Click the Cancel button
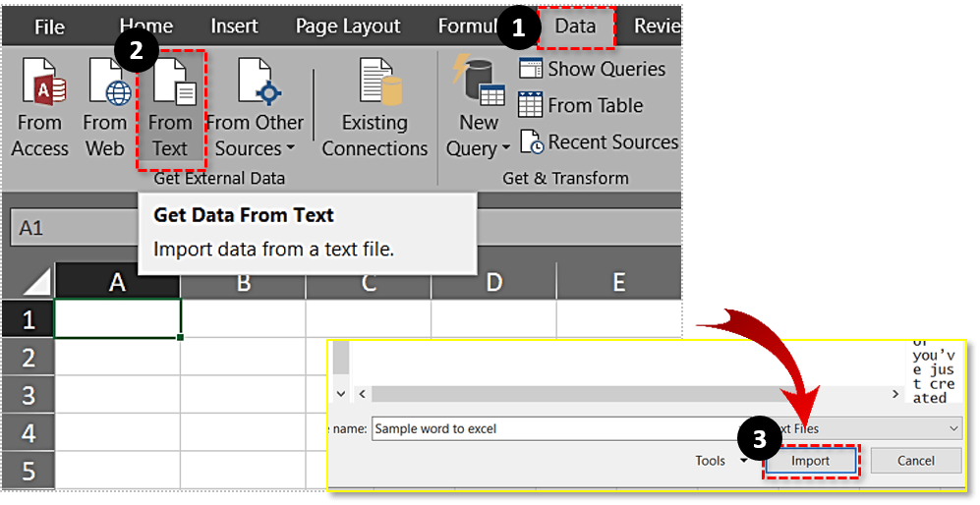This screenshot has width=980, height=505. tap(915, 461)
